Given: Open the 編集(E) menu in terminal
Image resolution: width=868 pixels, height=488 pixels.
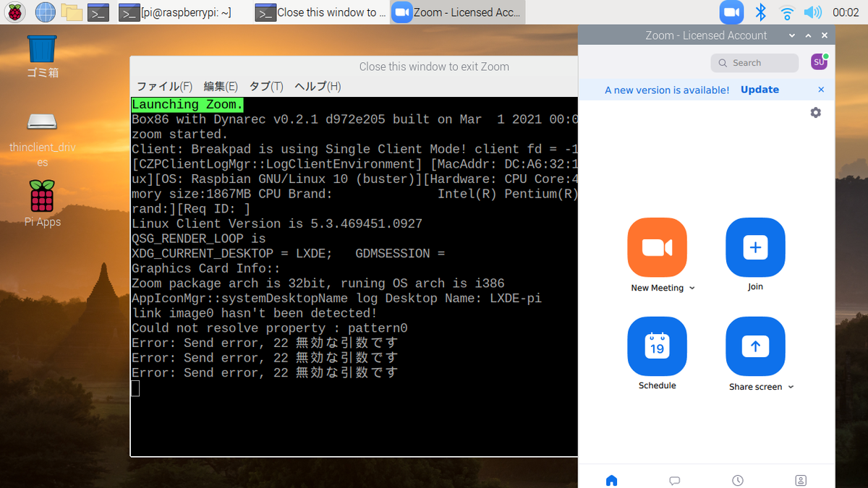Looking at the screenshot, I should (221, 86).
